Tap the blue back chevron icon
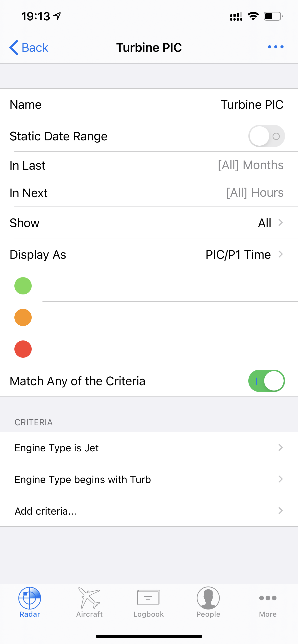 (x=13, y=47)
